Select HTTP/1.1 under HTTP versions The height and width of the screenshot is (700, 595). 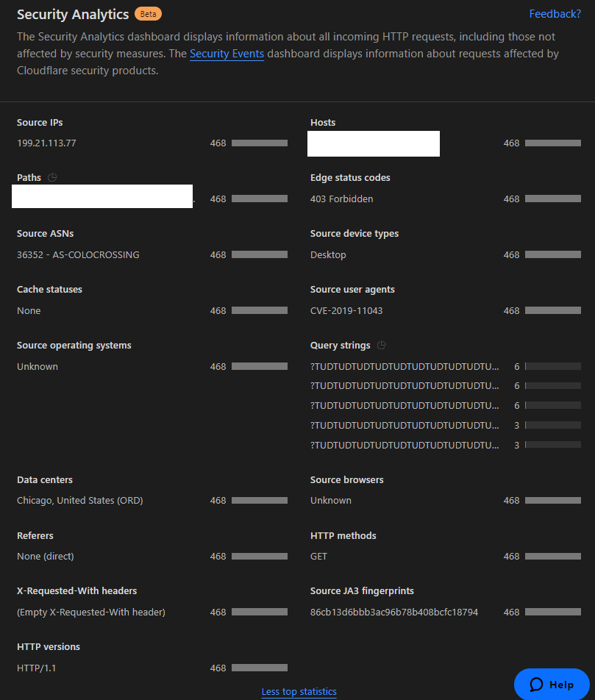point(36,668)
